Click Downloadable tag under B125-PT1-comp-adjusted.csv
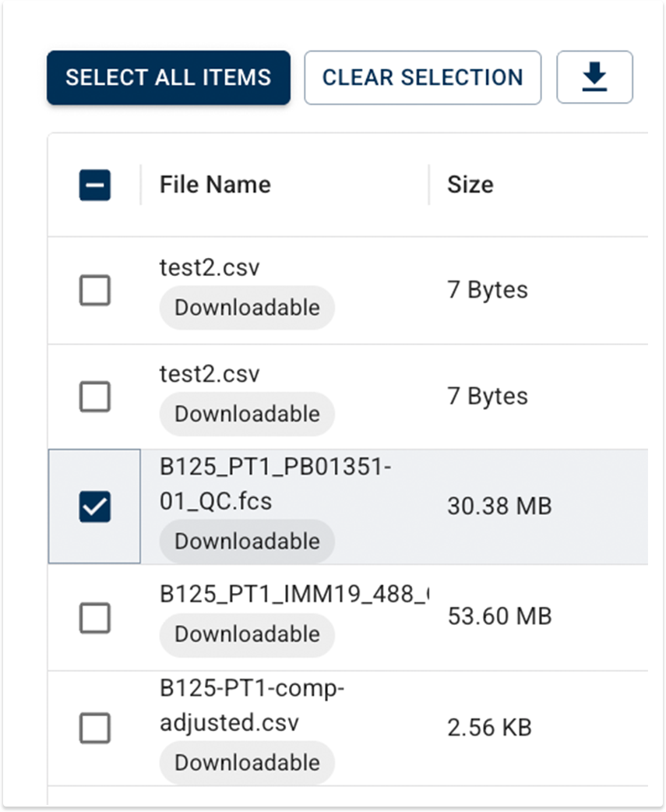 pos(247,762)
